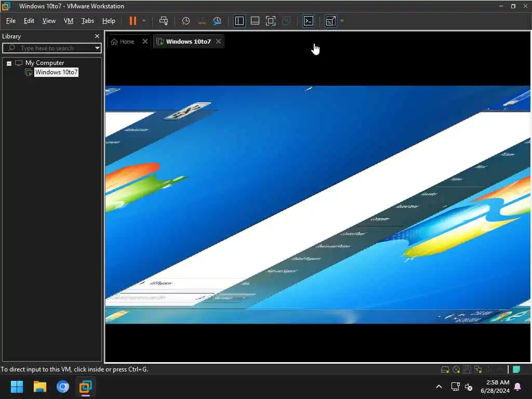Send Ctrl+Alt+Del to the virtual machine
Viewport: 532px width, 399px height.
point(164,21)
